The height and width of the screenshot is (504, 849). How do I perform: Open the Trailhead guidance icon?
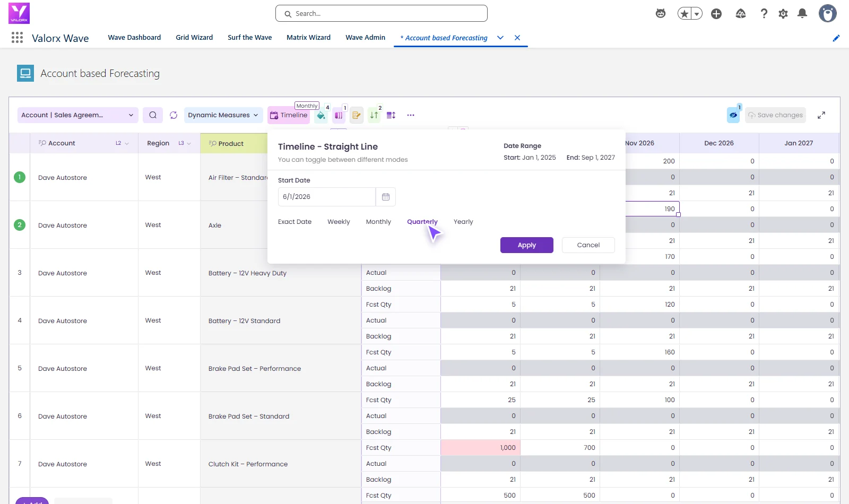pyautogui.click(x=741, y=14)
